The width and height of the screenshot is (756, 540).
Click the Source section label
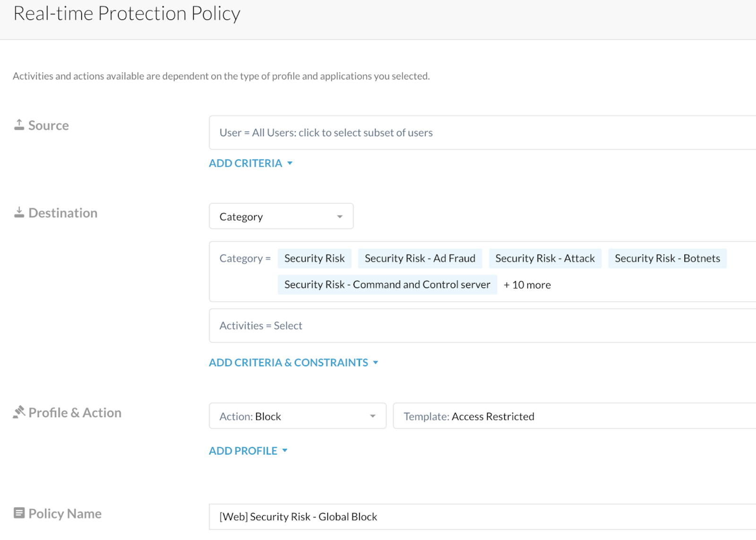(49, 125)
